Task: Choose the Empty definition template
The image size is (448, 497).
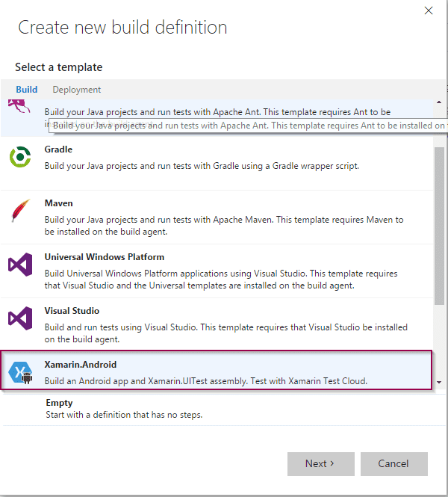Action: (224, 409)
